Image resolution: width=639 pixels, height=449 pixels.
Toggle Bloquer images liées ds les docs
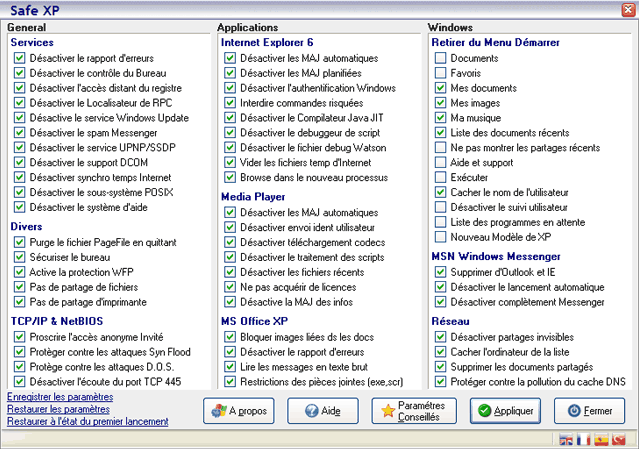click(x=230, y=337)
